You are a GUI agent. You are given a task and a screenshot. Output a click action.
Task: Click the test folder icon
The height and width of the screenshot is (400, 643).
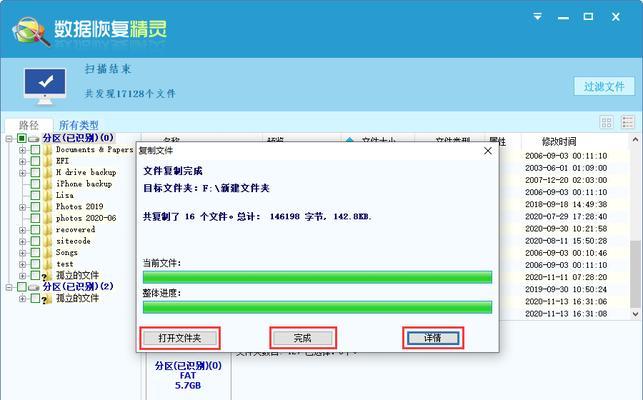(x=48, y=264)
